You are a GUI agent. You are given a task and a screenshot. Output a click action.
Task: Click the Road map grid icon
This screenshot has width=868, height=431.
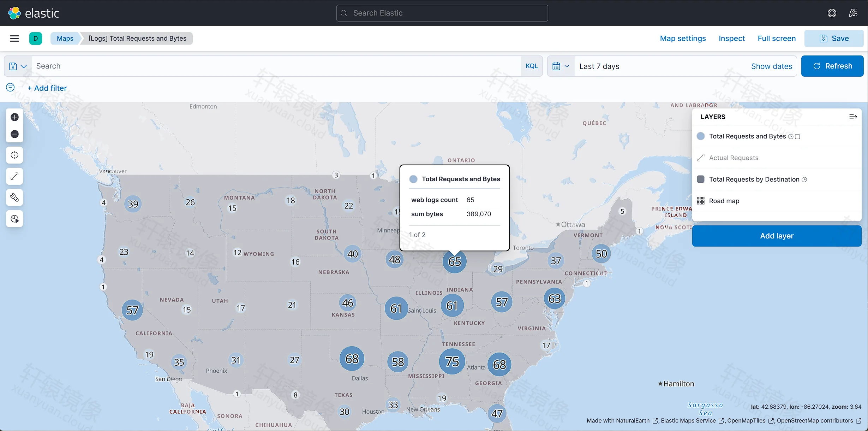tap(701, 201)
